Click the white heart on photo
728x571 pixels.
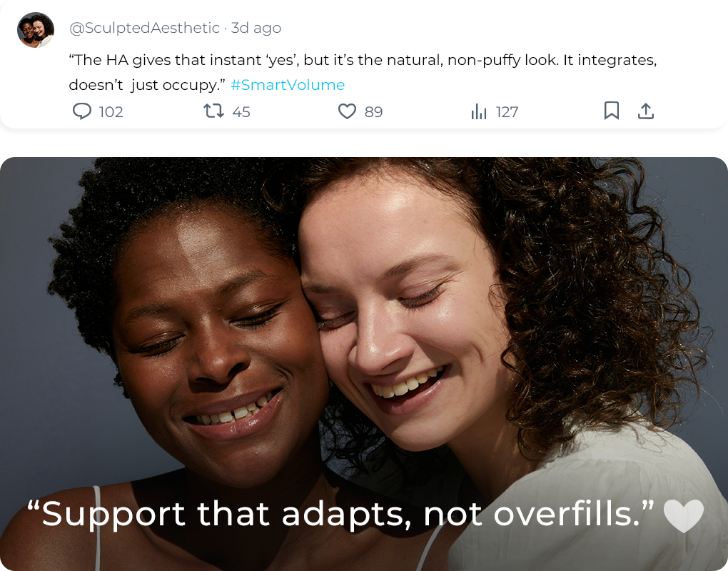tap(684, 516)
